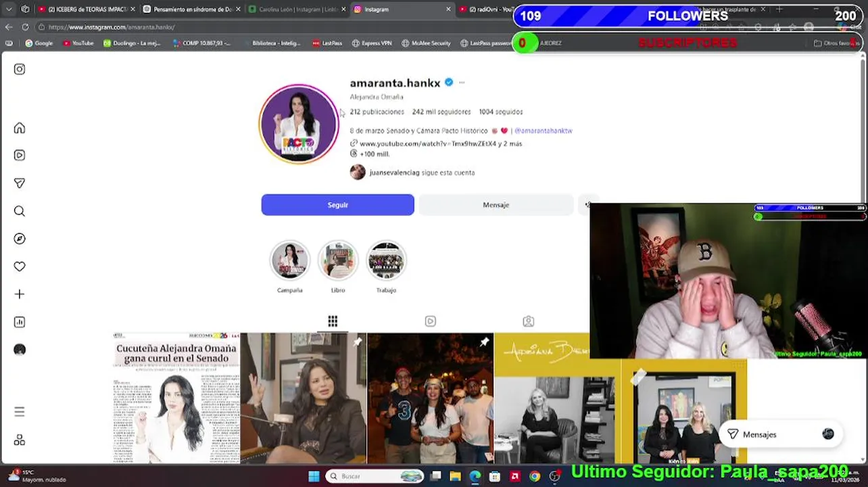Open the 1004 seguidos list
Viewport: 868px width, 487px height.
coord(501,112)
